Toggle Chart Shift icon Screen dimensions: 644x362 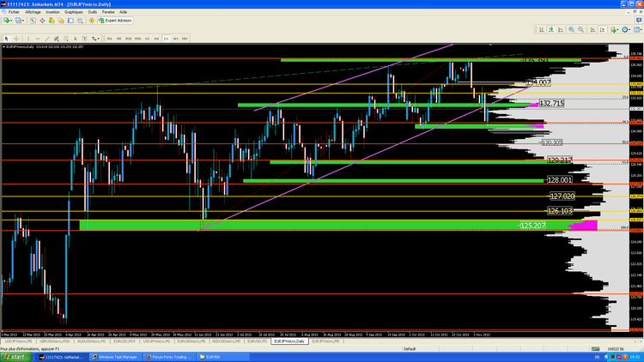click(x=602, y=29)
